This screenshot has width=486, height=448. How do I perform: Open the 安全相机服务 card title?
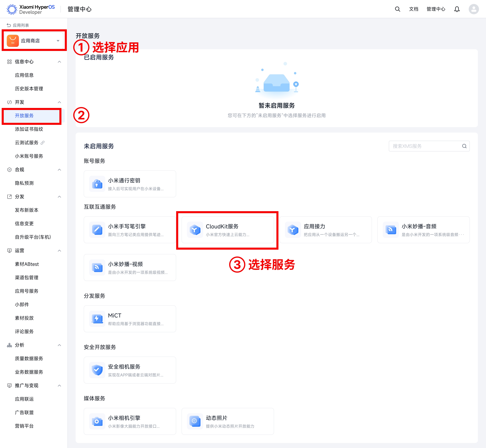click(x=124, y=367)
